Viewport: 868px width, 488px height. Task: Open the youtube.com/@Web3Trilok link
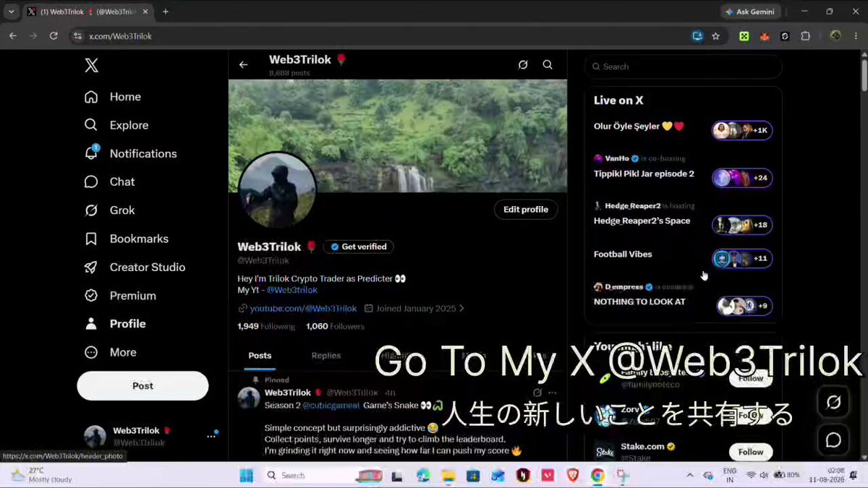coord(303,308)
